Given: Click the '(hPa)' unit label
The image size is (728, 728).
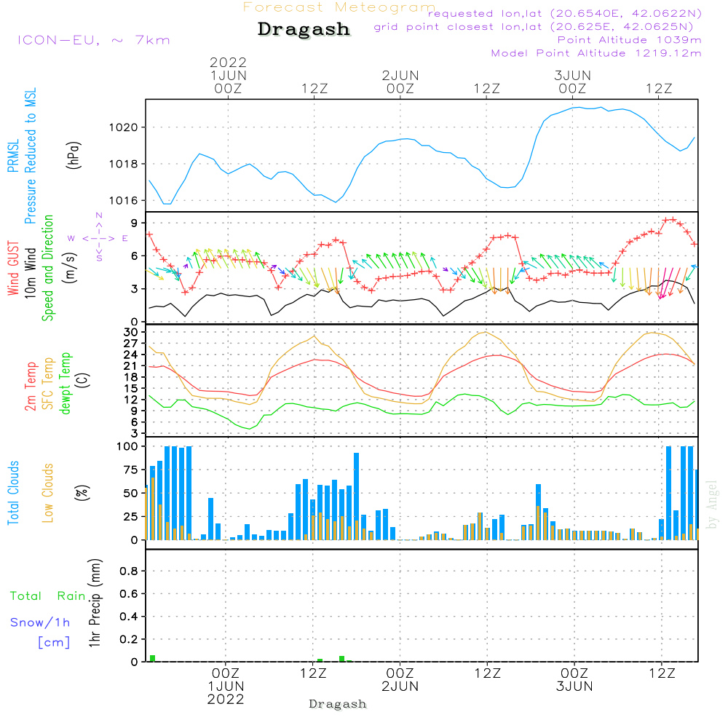Looking at the screenshot, I should [74, 155].
